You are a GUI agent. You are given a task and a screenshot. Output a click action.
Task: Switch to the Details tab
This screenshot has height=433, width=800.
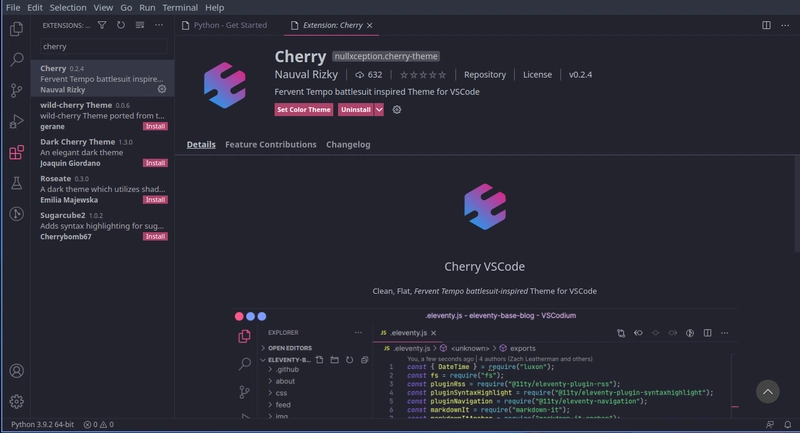point(201,144)
